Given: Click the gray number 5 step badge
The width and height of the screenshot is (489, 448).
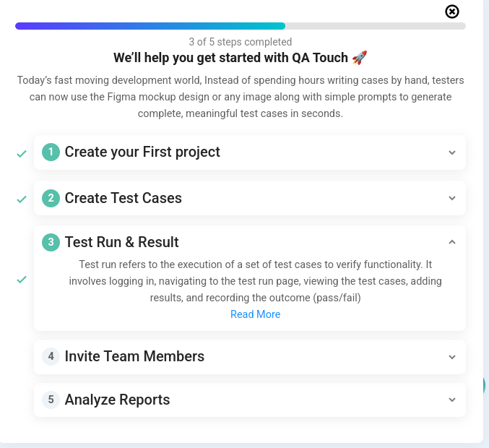Looking at the screenshot, I should [x=51, y=400].
